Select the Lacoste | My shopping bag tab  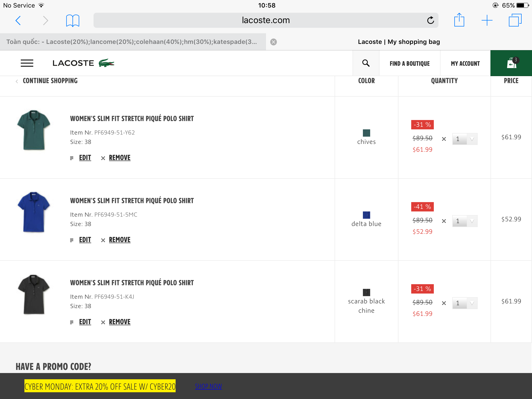[x=399, y=42]
